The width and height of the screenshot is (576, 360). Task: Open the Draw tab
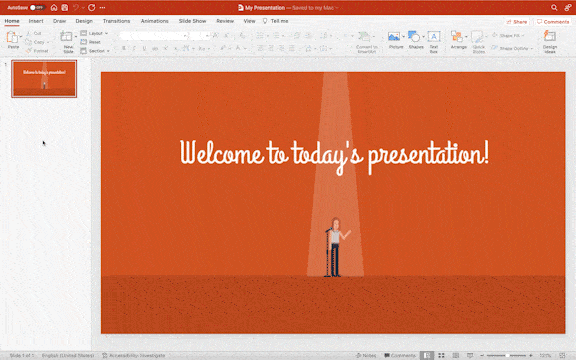60,21
